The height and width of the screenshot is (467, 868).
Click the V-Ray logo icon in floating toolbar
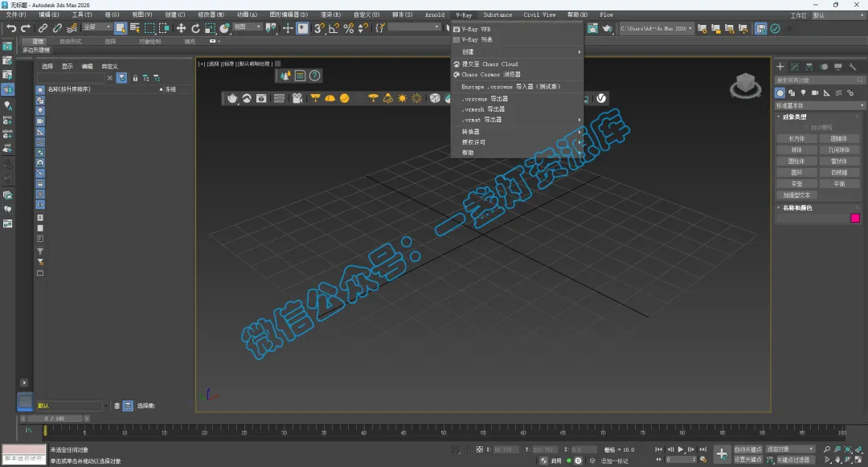pos(601,99)
